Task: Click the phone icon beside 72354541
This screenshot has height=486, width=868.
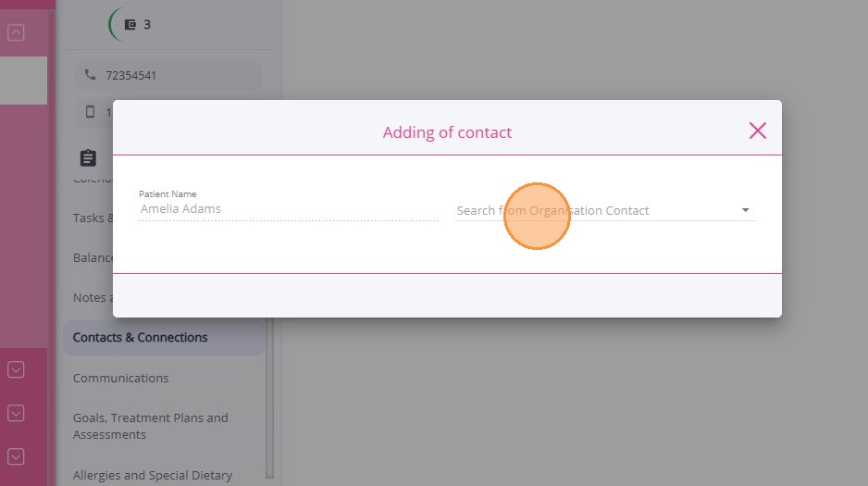Action: (x=91, y=75)
